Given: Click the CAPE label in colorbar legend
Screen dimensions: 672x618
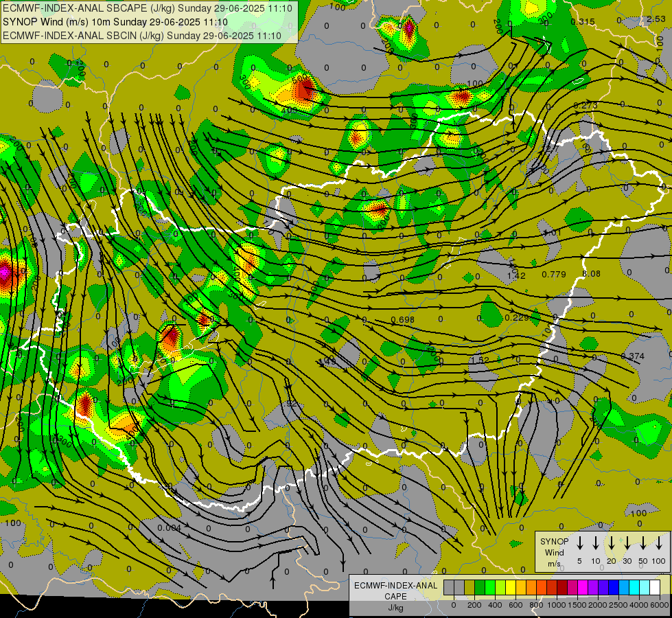Looking at the screenshot, I should (395, 597).
